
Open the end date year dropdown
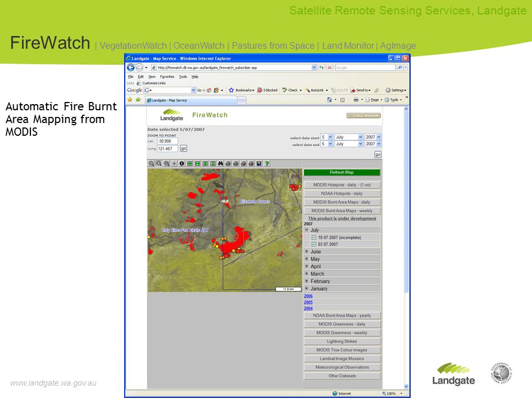[373, 144]
